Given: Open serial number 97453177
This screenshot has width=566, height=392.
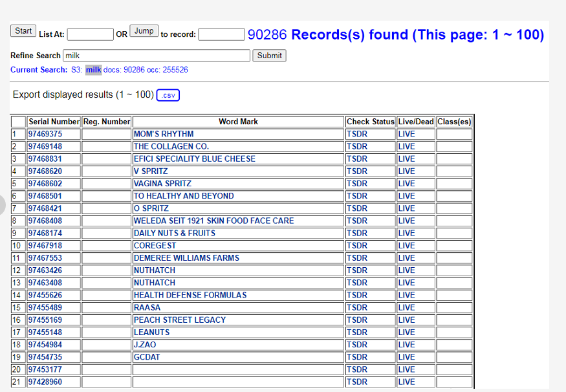Looking at the screenshot, I should click(x=45, y=369).
